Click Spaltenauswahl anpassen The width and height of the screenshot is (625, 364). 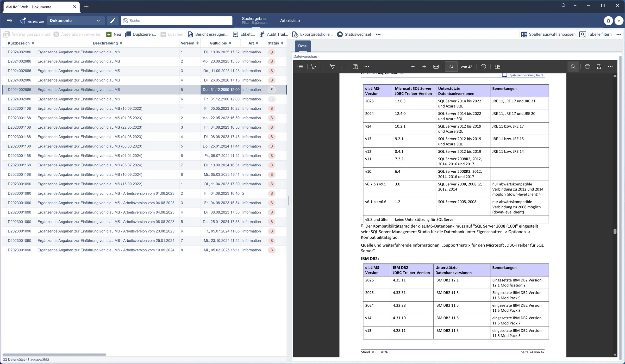point(548,34)
